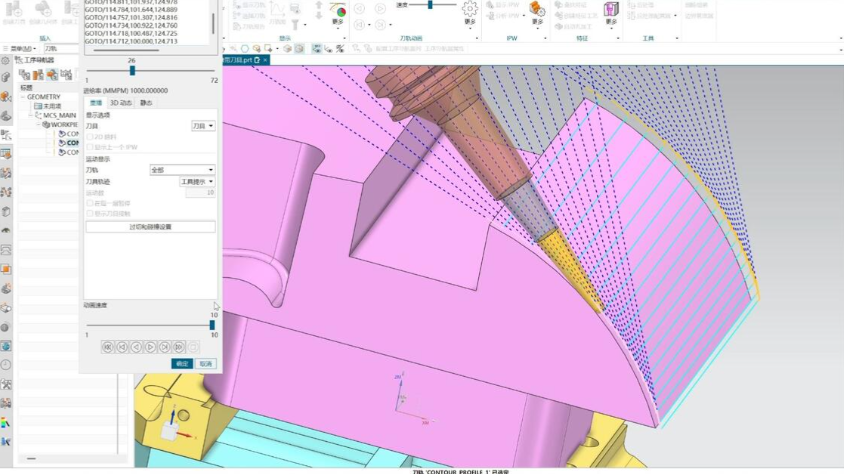Image resolution: width=844 pixels, height=474 pixels.
Task: Switch navigator to Geometry view icon
Action: point(52,74)
